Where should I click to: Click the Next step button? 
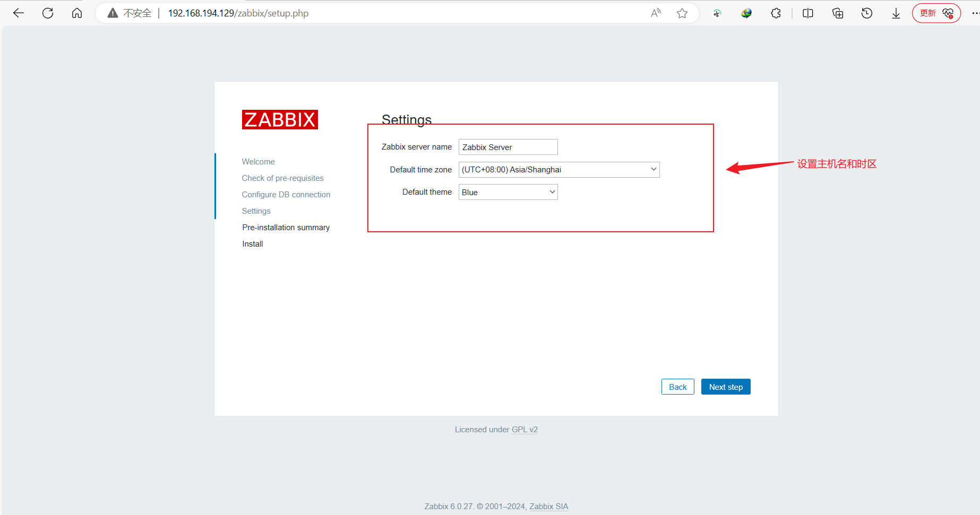[x=726, y=387]
